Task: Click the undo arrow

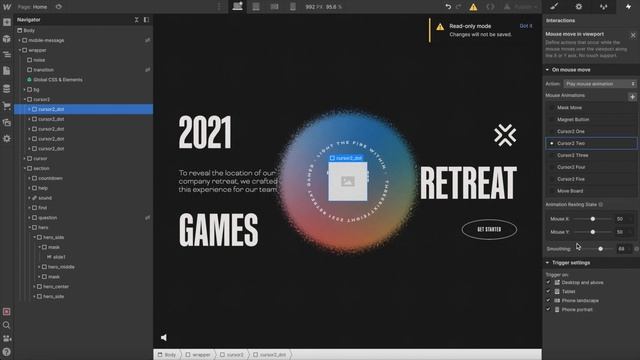Action: coord(448,7)
